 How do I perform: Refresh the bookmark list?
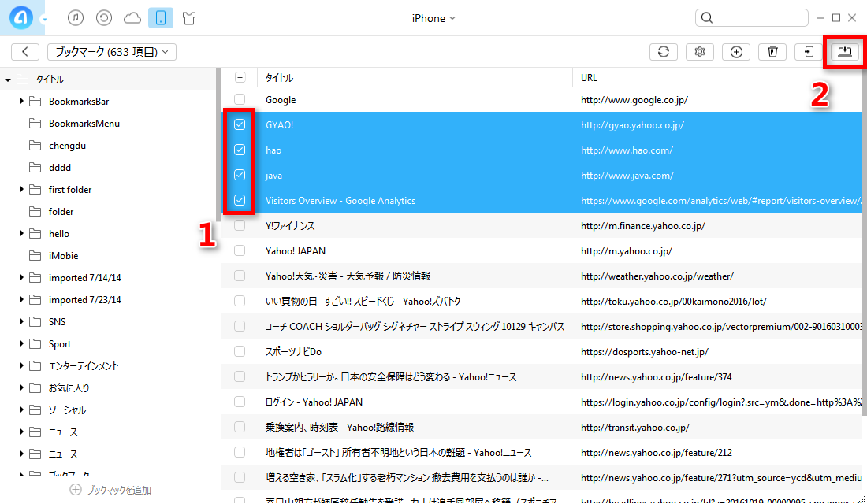(x=664, y=51)
